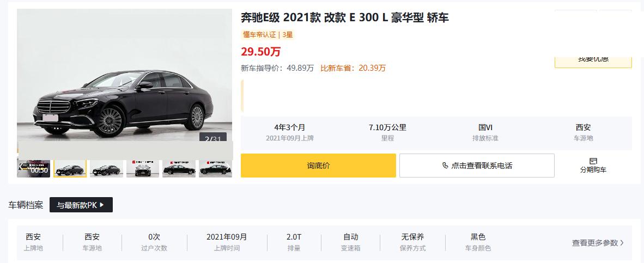Expand 查看更多参数 chevron
Screen dimensions: 644x263
[622, 242]
